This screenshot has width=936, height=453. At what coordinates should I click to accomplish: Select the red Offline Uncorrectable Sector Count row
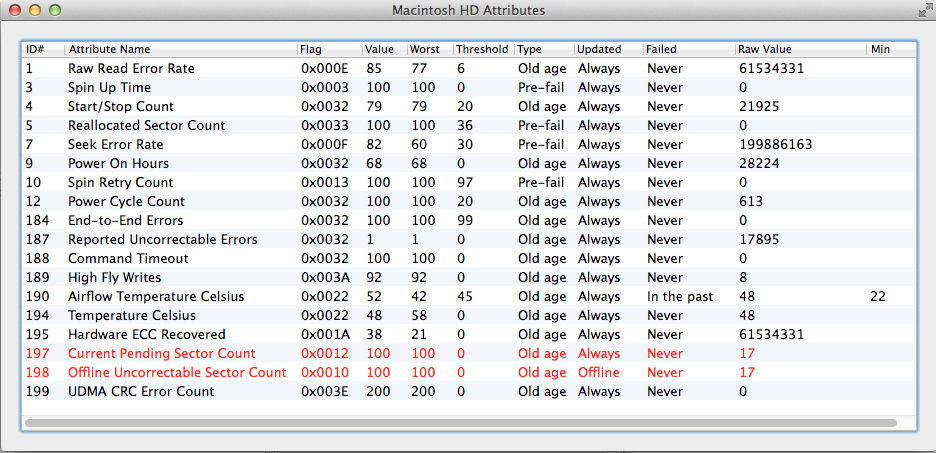click(x=469, y=373)
